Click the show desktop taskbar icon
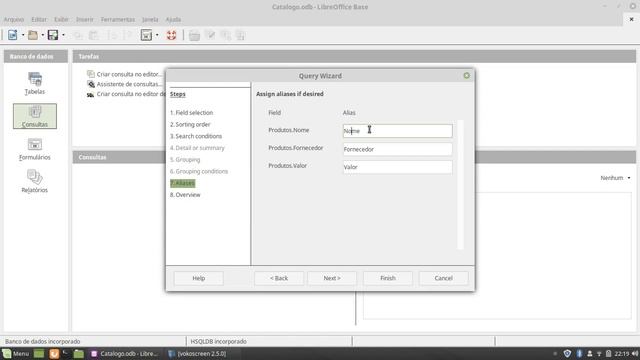The height and width of the screenshot is (360, 640). [39, 354]
